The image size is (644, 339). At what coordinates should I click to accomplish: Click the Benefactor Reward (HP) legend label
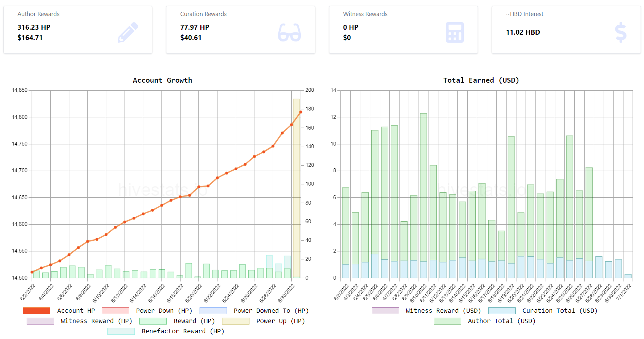(x=183, y=331)
